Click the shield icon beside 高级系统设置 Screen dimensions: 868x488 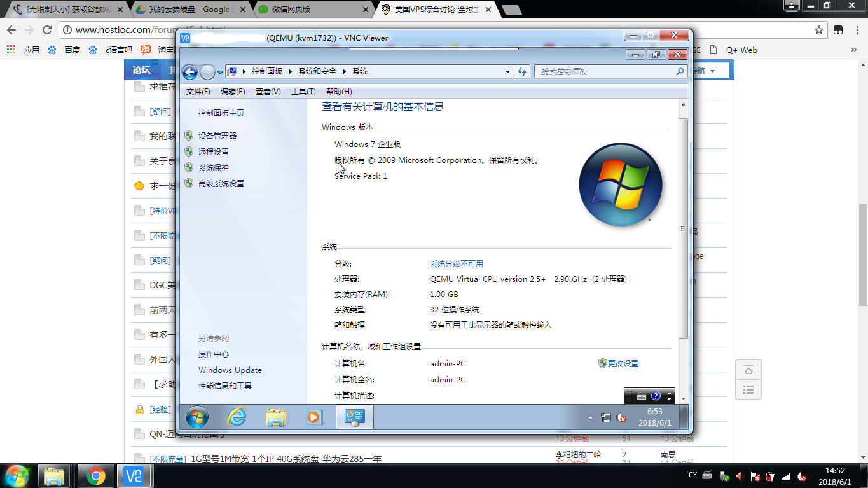click(188, 183)
